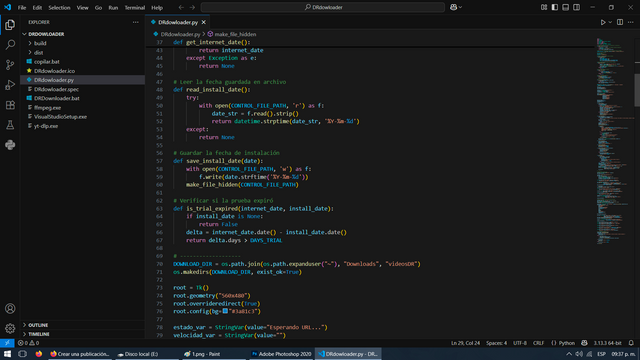Select yt-dlp.exe in file tree
The width and height of the screenshot is (640, 360).
click(x=46, y=126)
